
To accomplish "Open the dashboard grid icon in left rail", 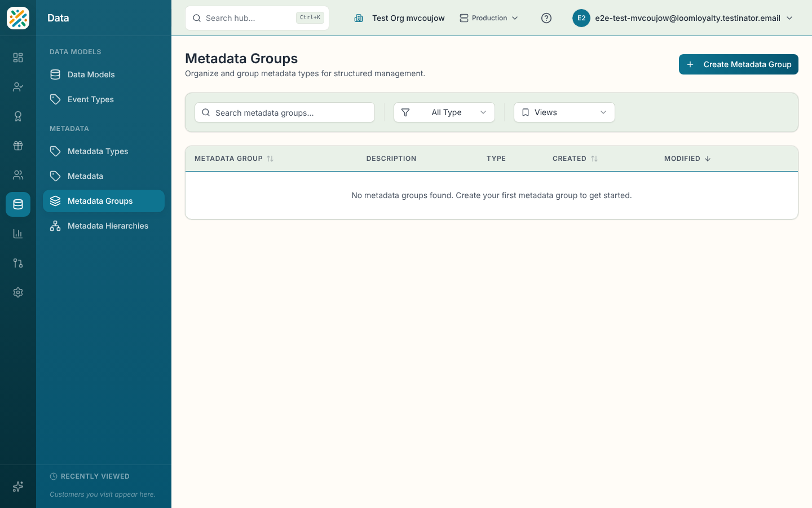I will tap(18, 58).
